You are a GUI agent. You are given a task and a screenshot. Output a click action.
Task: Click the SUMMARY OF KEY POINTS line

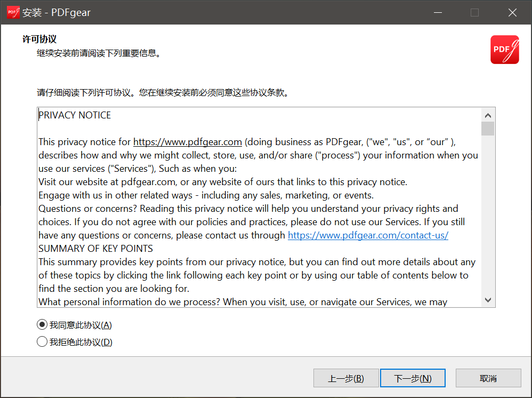click(95, 249)
